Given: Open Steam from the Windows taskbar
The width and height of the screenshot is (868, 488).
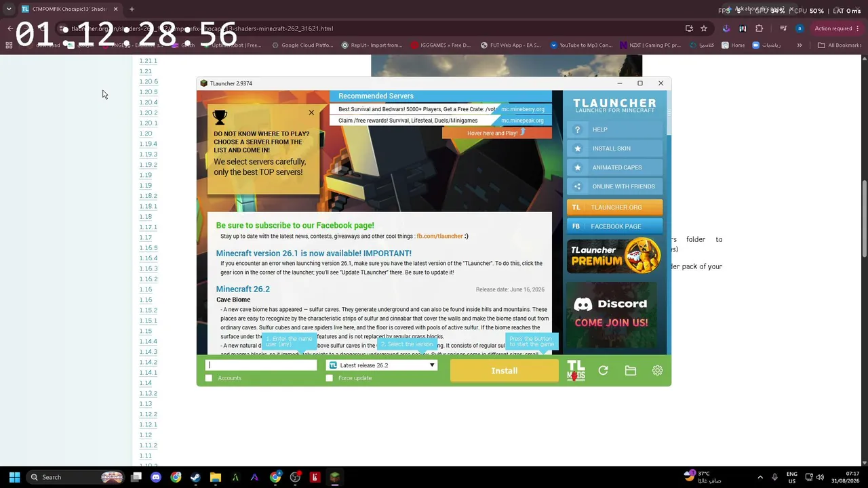Looking at the screenshot, I should (195, 477).
